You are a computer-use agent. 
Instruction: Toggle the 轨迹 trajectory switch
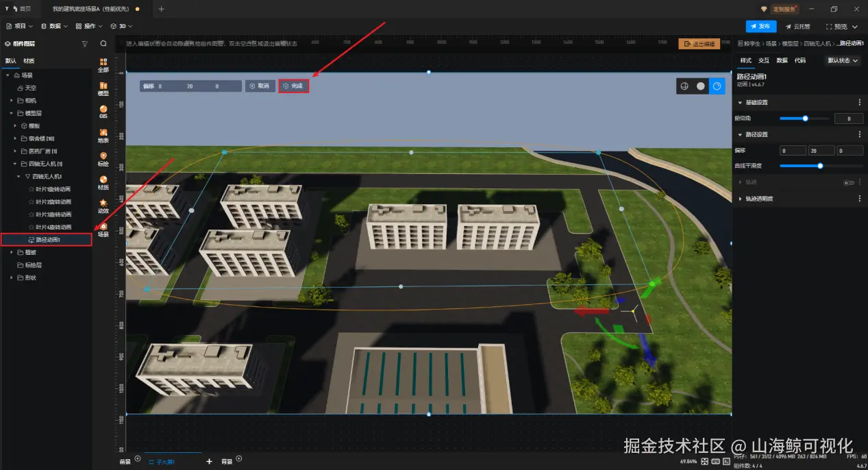click(x=850, y=182)
